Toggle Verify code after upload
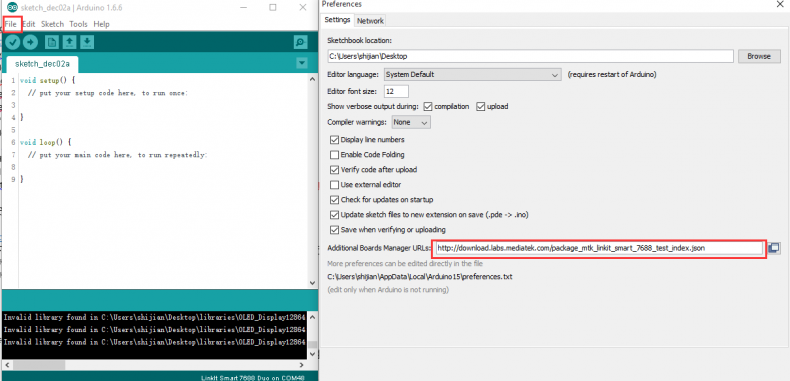This screenshot has width=790, height=381. 334,170
